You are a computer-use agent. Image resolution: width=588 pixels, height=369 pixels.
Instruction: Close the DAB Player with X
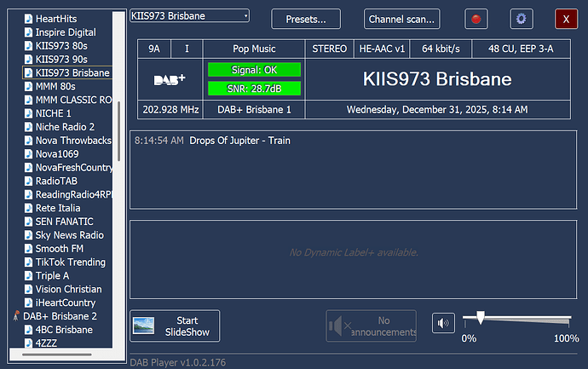[566, 19]
